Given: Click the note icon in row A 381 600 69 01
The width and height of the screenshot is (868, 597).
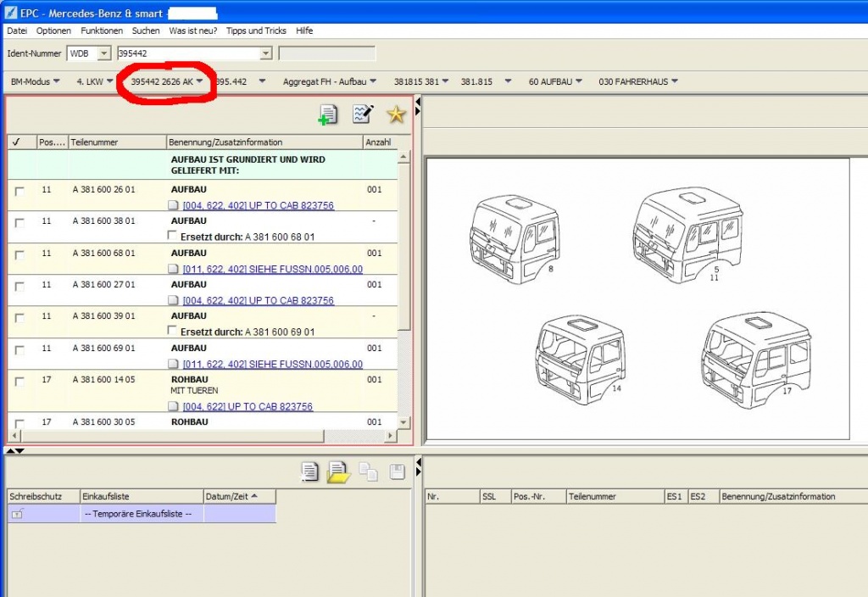Looking at the screenshot, I should (x=173, y=364).
